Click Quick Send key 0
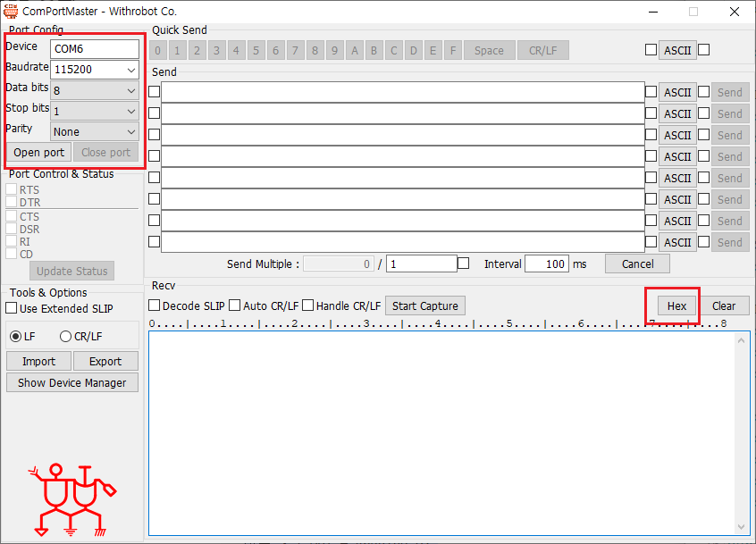The height and width of the screenshot is (544, 756). coord(158,51)
